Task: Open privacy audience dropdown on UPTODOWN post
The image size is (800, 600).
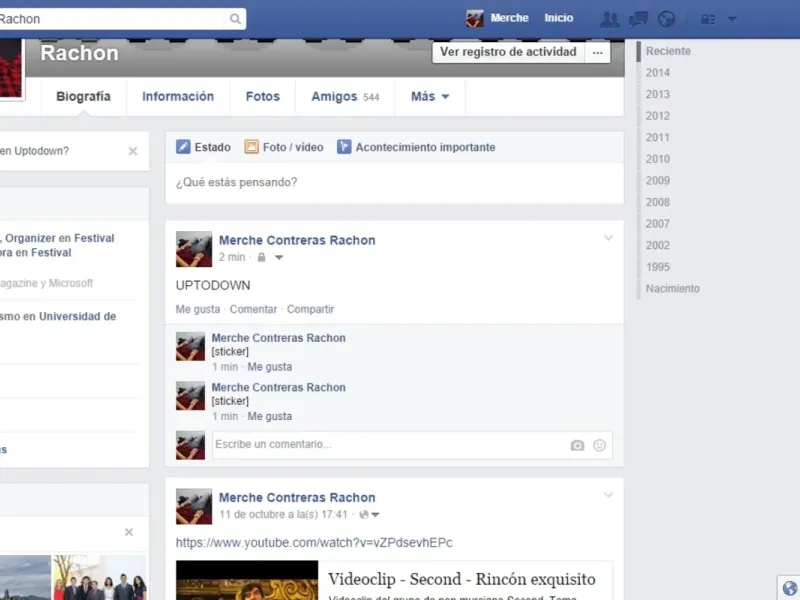Action: pos(279,258)
